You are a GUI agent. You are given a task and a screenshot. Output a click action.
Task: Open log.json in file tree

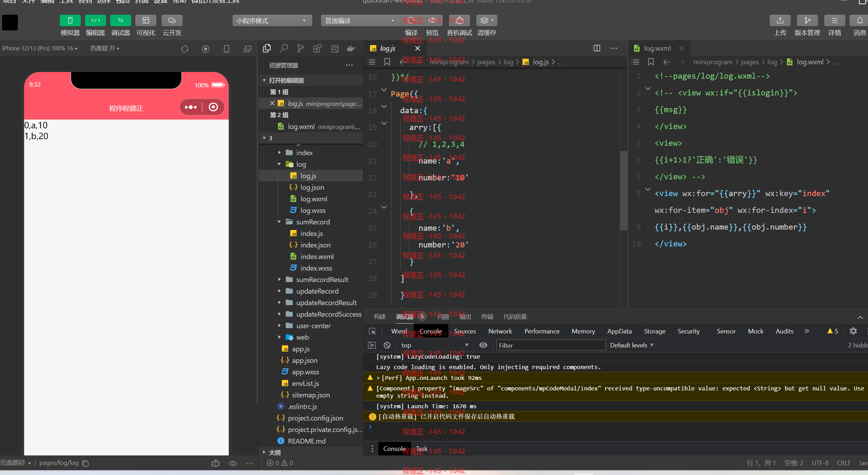tap(312, 187)
